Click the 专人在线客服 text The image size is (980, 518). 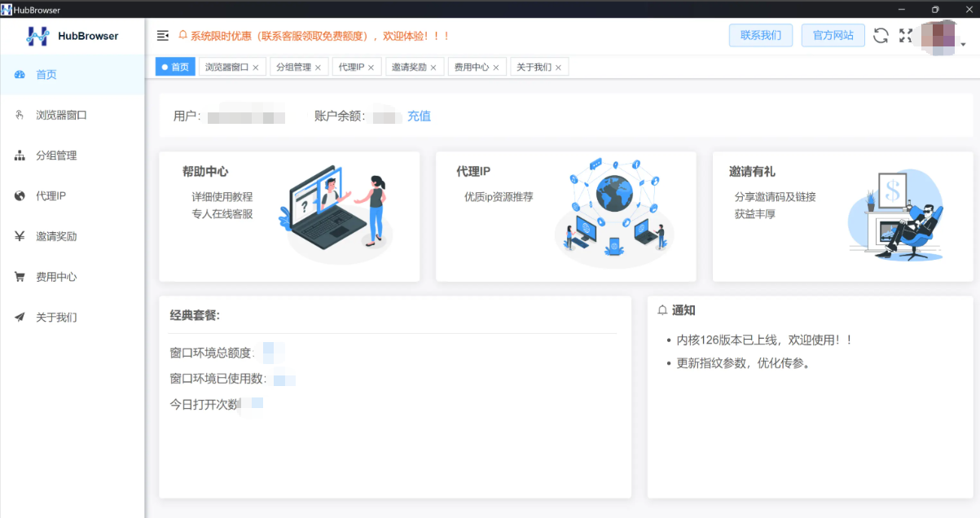(222, 214)
